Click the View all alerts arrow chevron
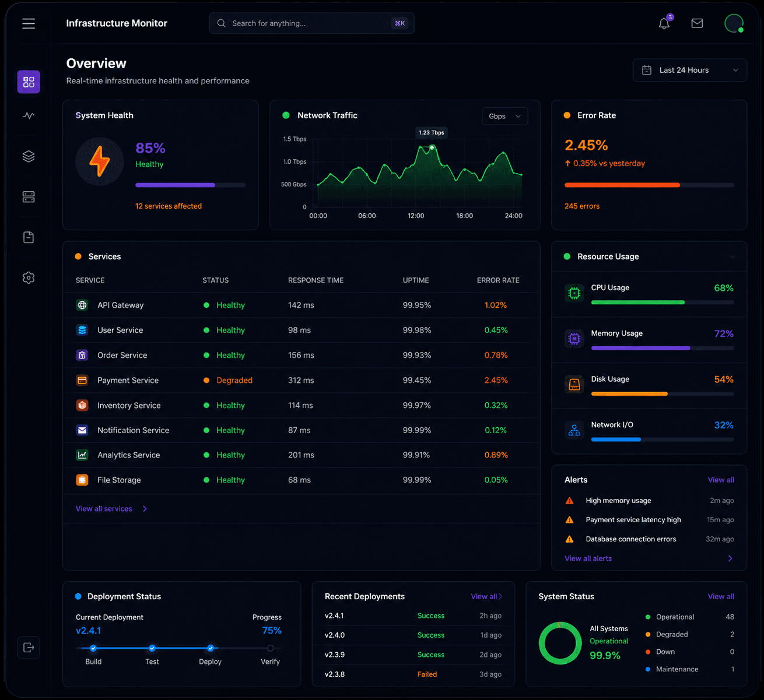The height and width of the screenshot is (700, 764). (x=730, y=558)
